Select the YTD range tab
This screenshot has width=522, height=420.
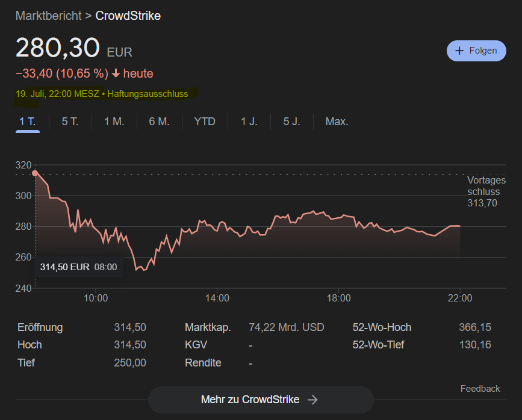pyautogui.click(x=205, y=122)
